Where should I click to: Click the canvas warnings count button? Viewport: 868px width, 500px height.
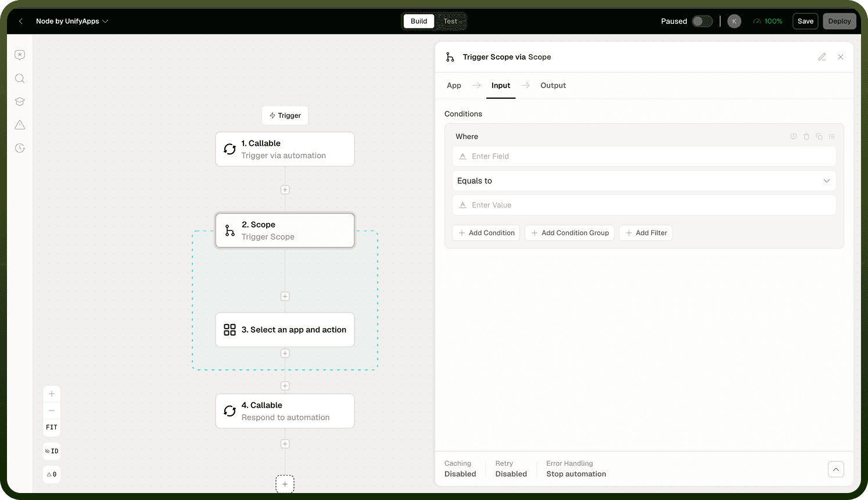[52, 474]
